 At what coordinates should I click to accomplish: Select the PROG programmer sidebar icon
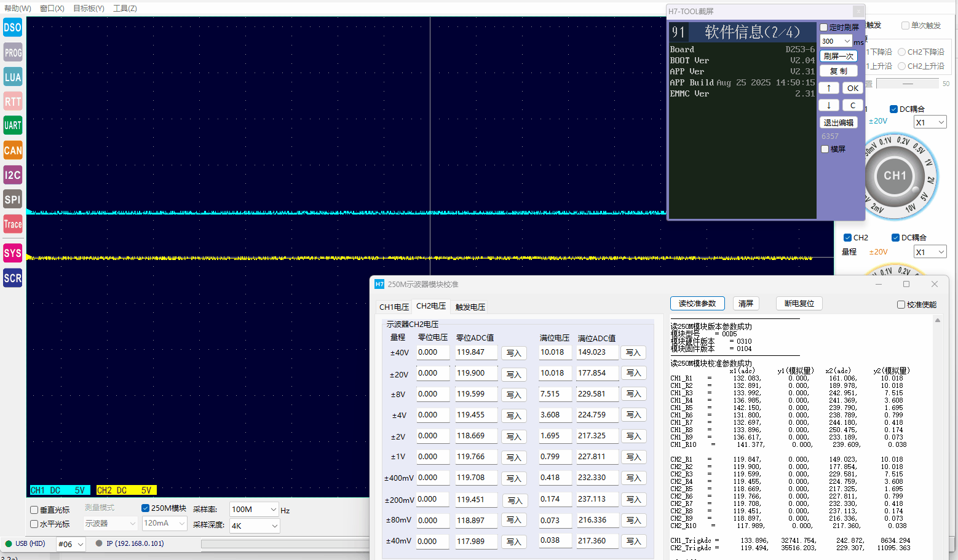pos(12,52)
